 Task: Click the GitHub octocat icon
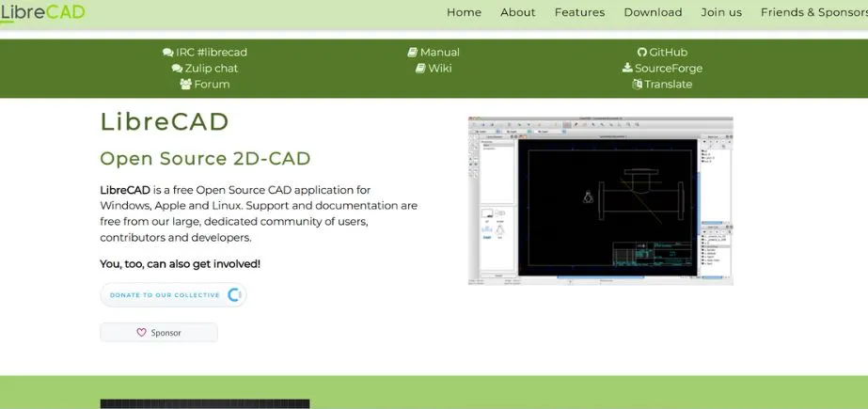642,53
